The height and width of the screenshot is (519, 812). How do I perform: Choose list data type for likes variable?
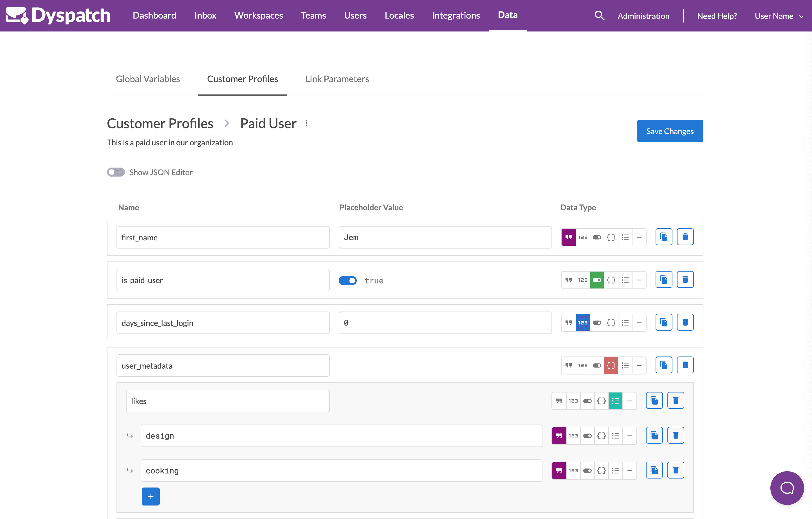[x=615, y=401]
